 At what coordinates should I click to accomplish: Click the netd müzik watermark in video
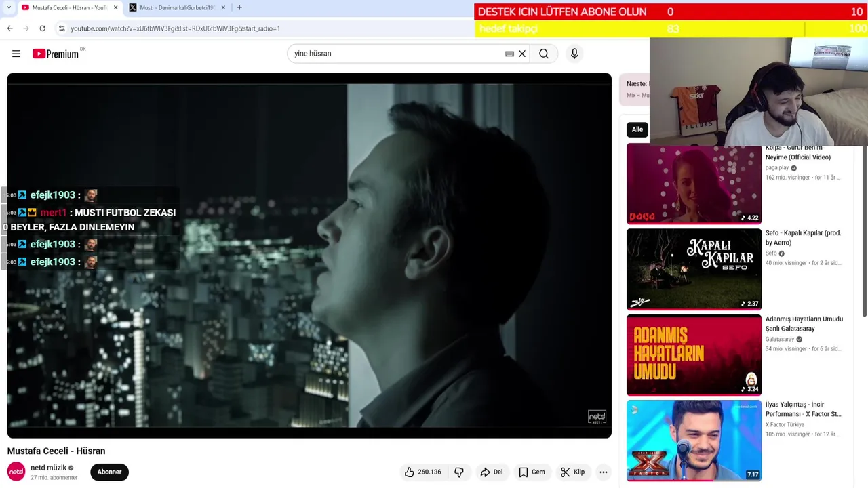(597, 417)
